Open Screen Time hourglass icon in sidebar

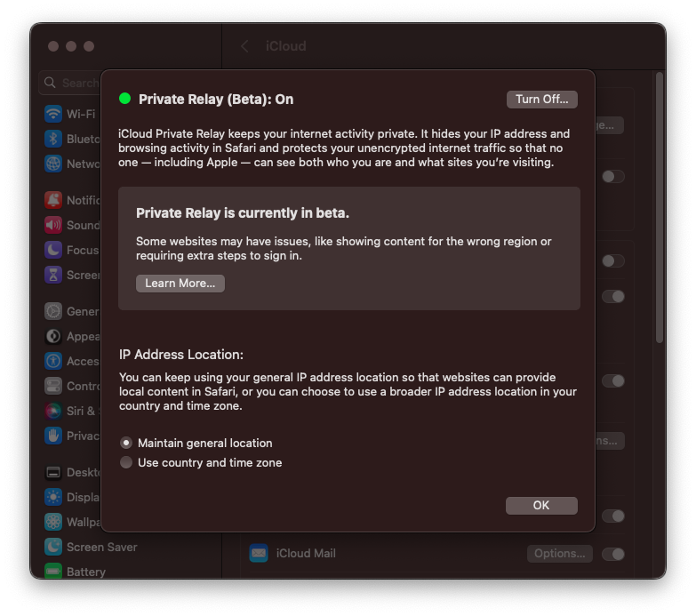pyautogui.click(x=53, y=275)
